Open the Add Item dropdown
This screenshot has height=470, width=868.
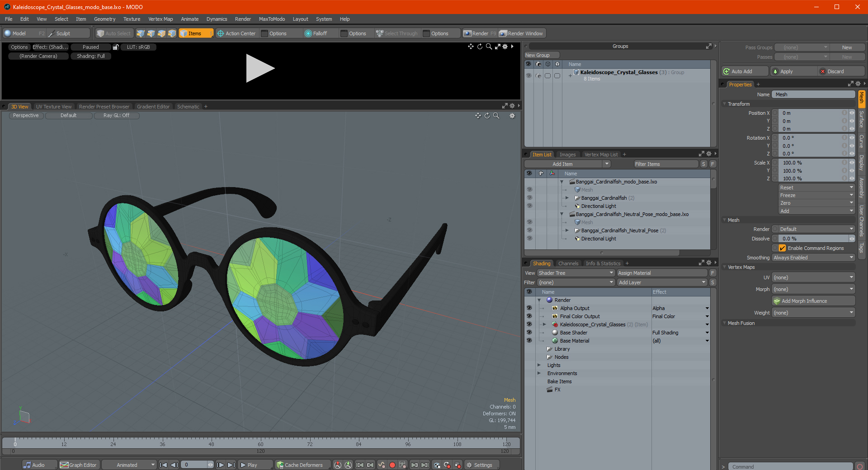567,164
